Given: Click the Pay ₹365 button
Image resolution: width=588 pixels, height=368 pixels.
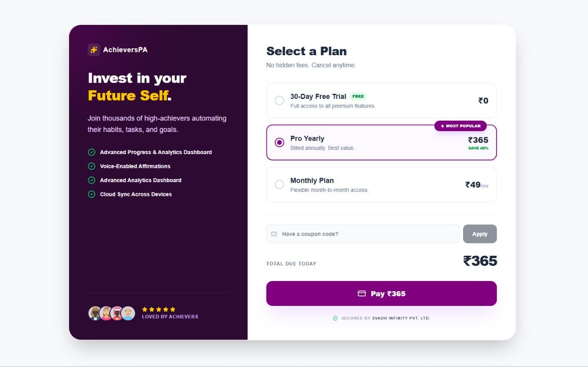Looking at the screenshot, I should (x=381, y=293).
